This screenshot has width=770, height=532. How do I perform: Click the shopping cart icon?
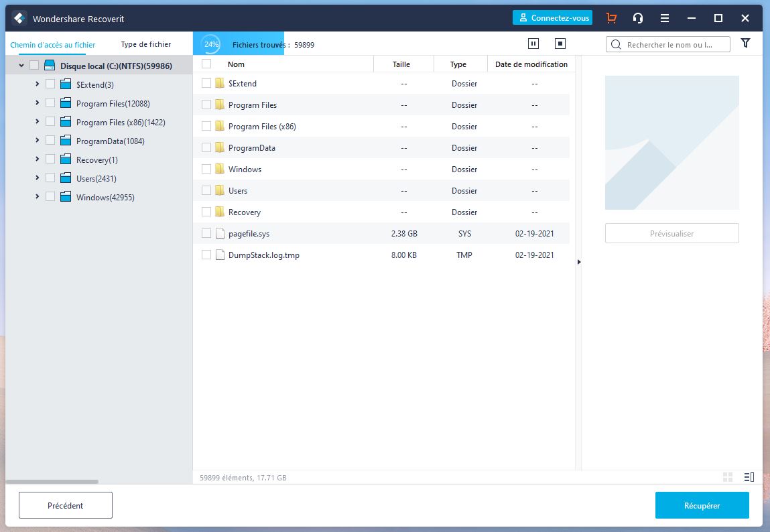tap(611, 19)
